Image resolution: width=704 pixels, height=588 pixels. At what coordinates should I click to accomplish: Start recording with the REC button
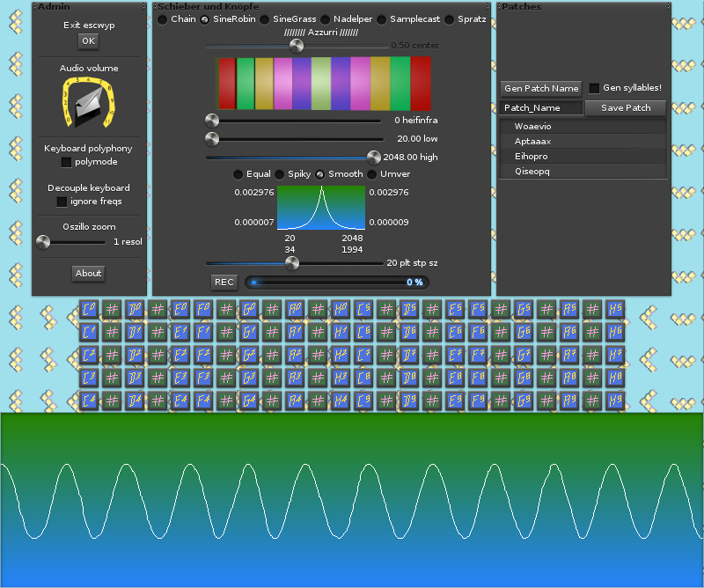point(224,282)
